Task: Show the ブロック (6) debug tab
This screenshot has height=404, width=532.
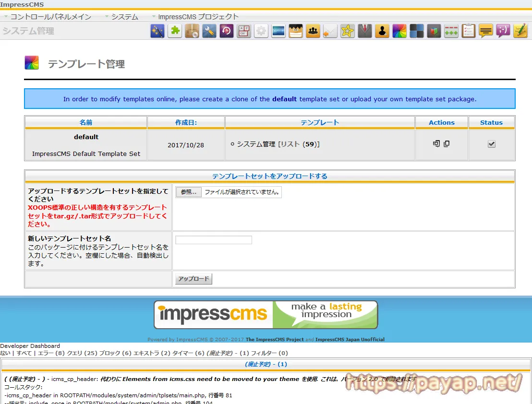Action: (x=115, y=353)
